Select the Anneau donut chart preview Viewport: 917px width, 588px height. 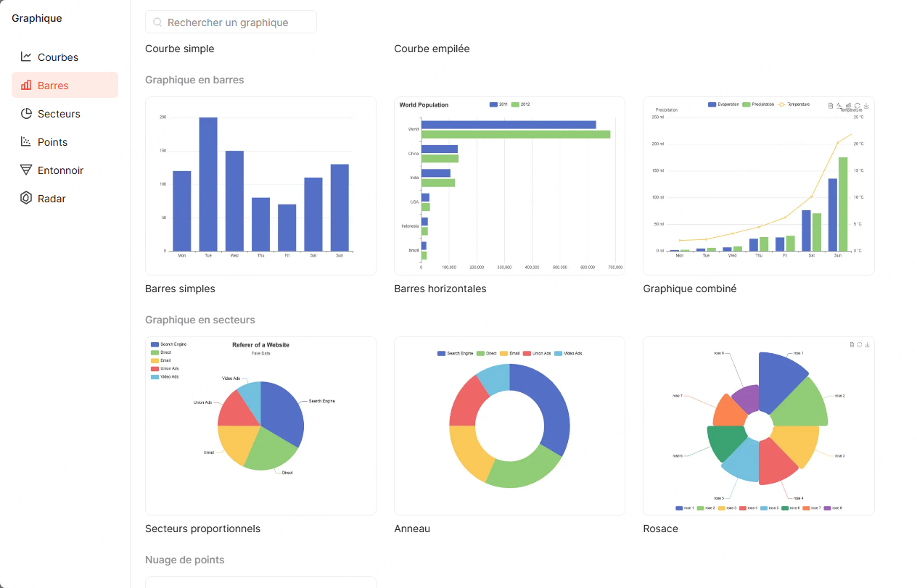point(509,426)
